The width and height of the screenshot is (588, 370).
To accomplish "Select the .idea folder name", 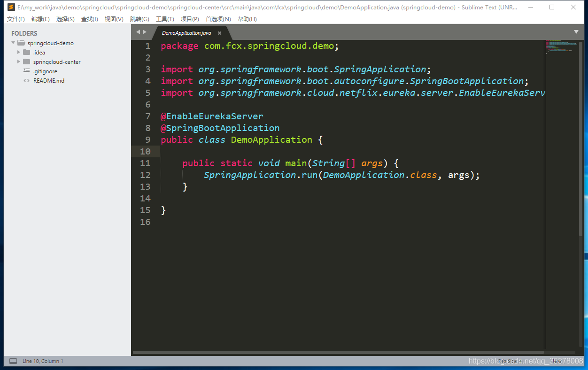I will pyautogui.click(x=39, y=53).
